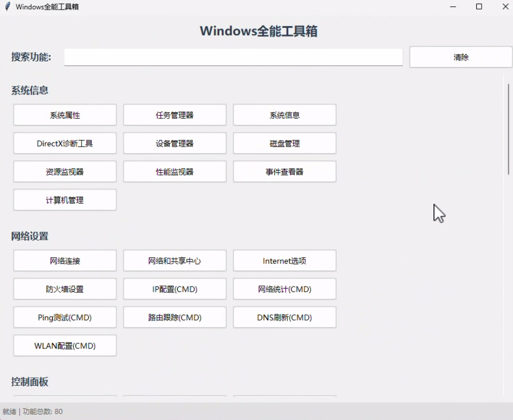This screenshot has width=513, height=420.
Task: Open 系统属性
Action: pos(65,115)
